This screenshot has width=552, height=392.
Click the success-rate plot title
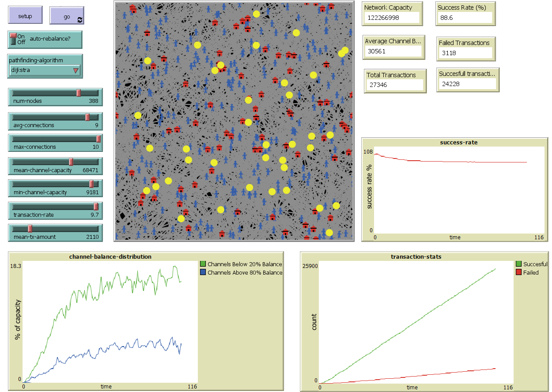(x=458, y=142)
